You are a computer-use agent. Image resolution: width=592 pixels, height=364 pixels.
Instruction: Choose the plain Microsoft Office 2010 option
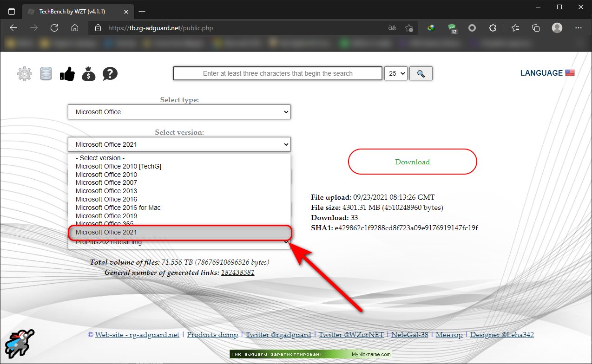(x=106, y=175)
